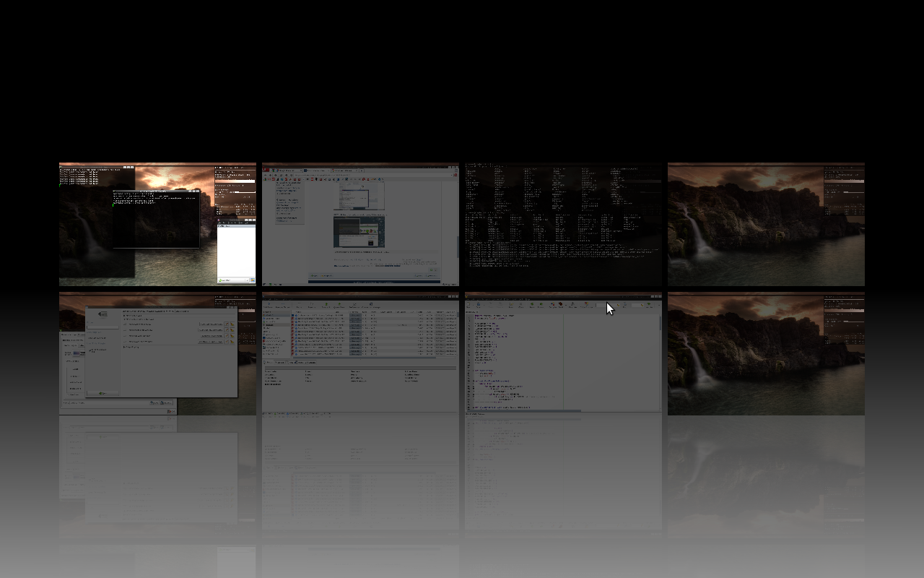Viewport: 924px width, 578px height.
Task: Select the gray settings dialog window
Action: [161, 352]
